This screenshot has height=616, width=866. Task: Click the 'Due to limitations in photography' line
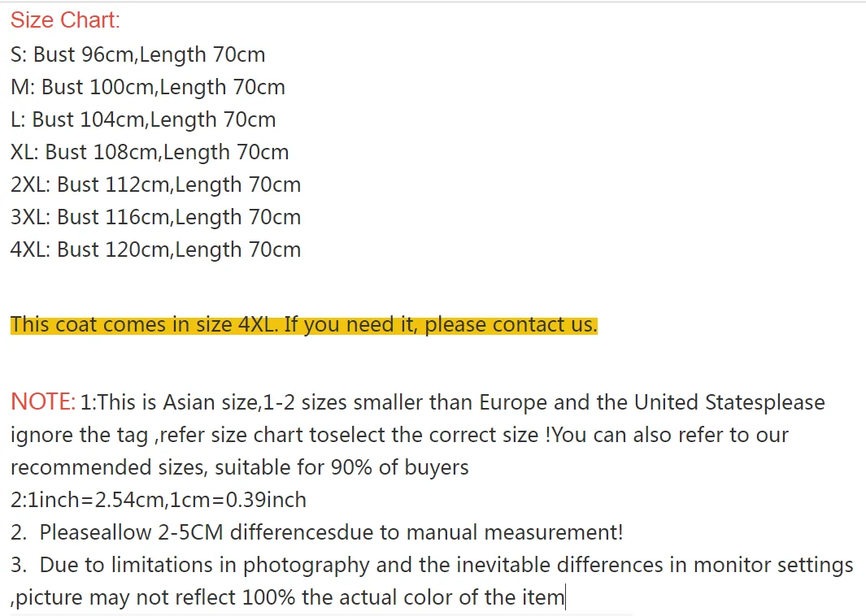pos(432,566)
